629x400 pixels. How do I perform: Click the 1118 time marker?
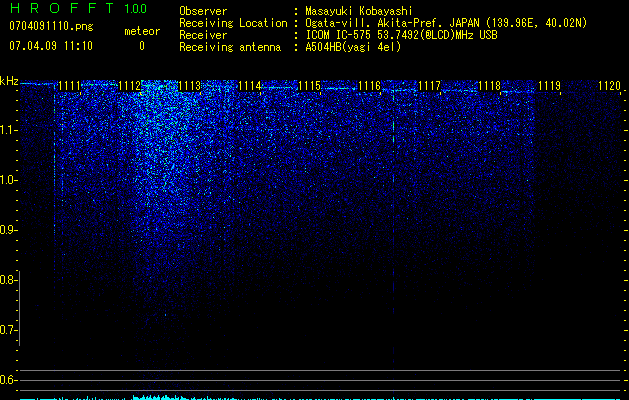489,86
